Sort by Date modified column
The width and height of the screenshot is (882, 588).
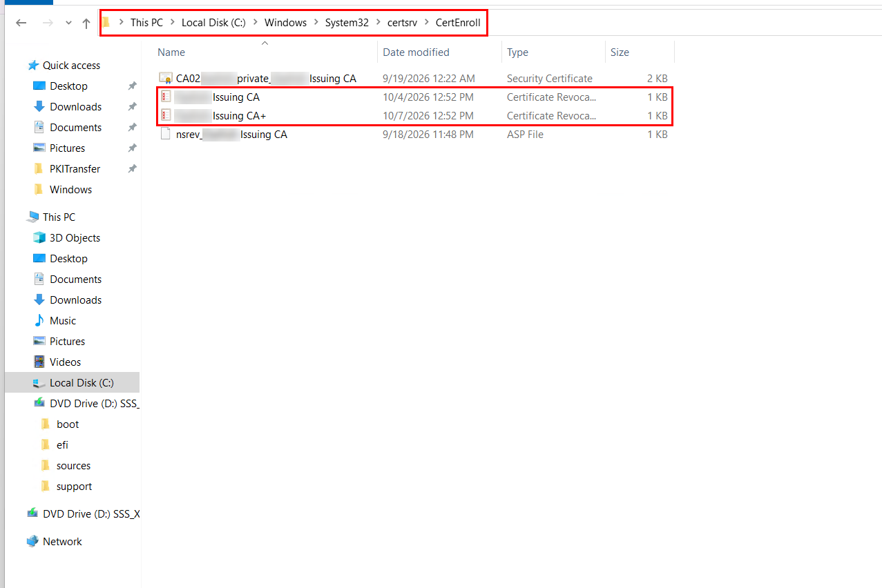[x=416, y=52]
